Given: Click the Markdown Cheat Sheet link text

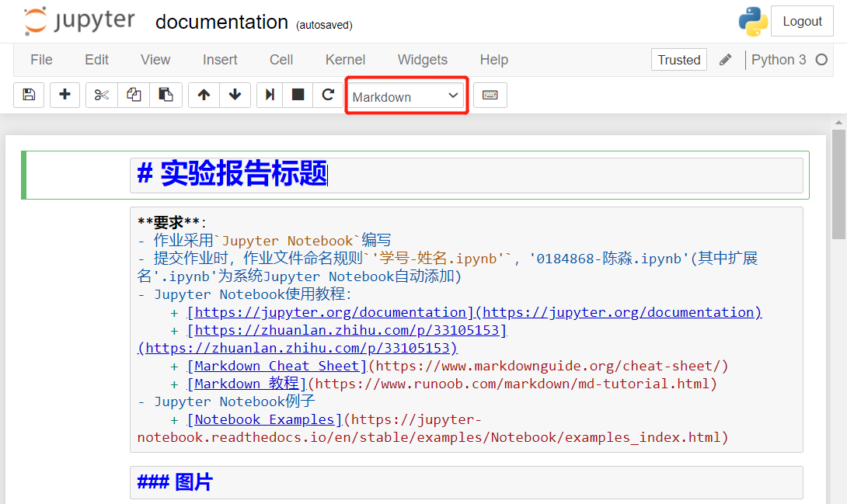Looking at the screenshot, I should tap(277, 366).
